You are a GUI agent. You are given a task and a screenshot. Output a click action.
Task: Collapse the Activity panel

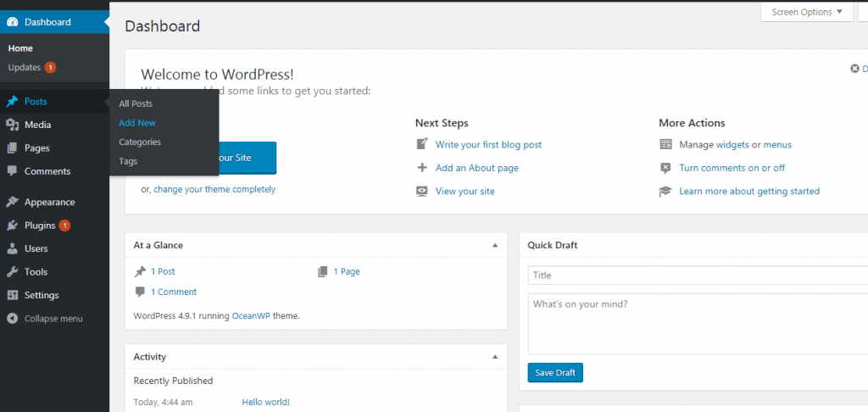495,357
